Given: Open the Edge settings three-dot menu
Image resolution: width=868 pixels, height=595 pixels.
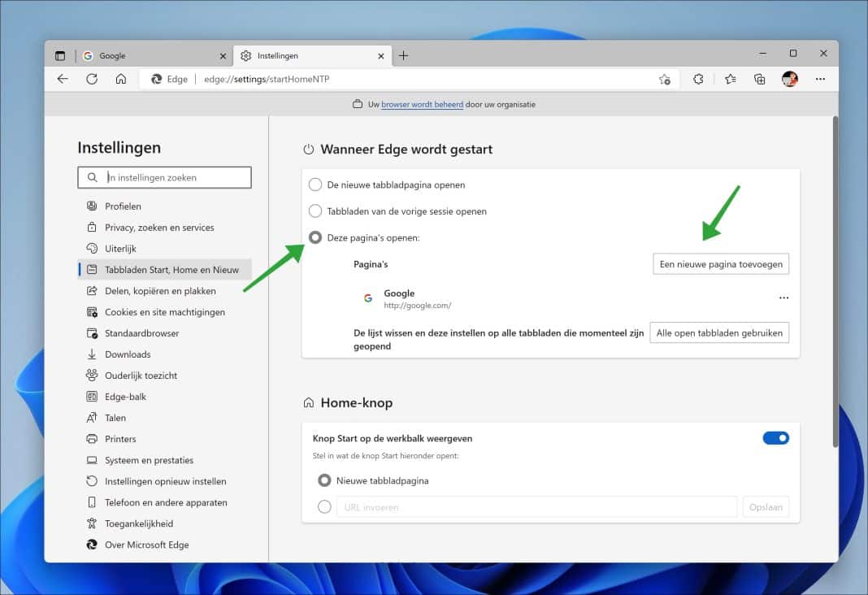Looking at the screenshot, I should pyautogui.click(x=820, y=79).
